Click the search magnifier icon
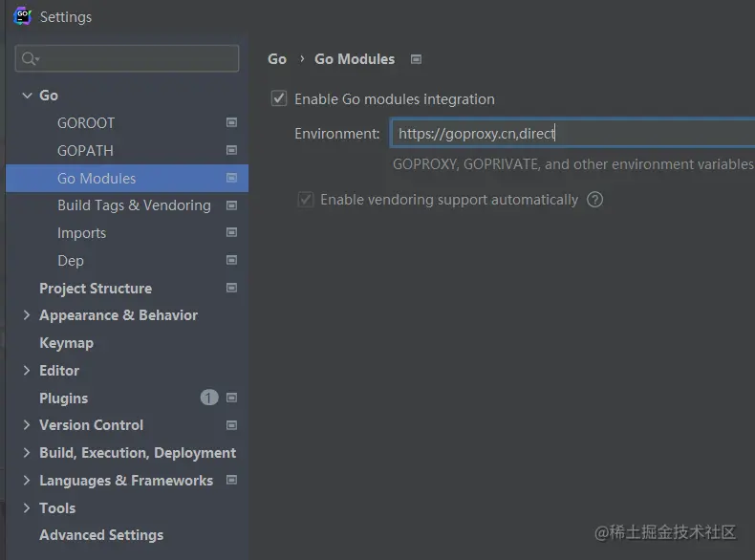The width and height of the screenshot is (755, 560). tap(30, 59)
